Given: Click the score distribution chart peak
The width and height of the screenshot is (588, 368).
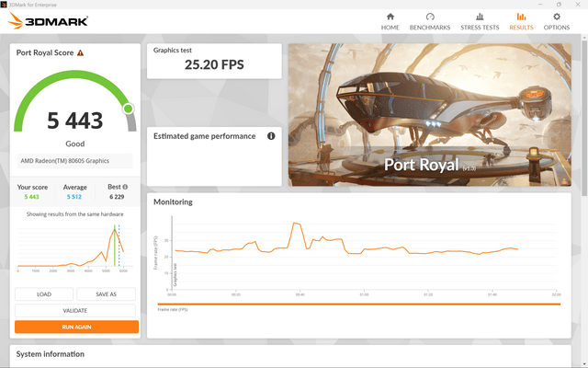Looking at the screenshot, I should (114, 229).
